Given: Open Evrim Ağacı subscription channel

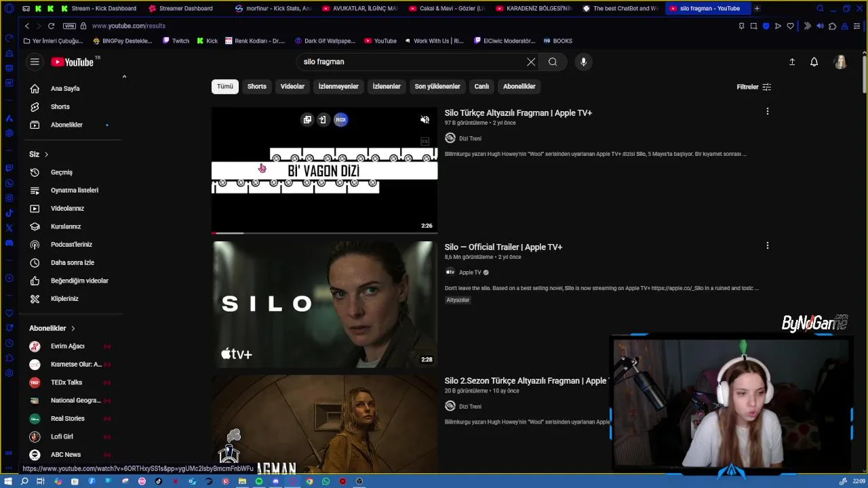Looking at the screenshot, I should coord(67,346).
